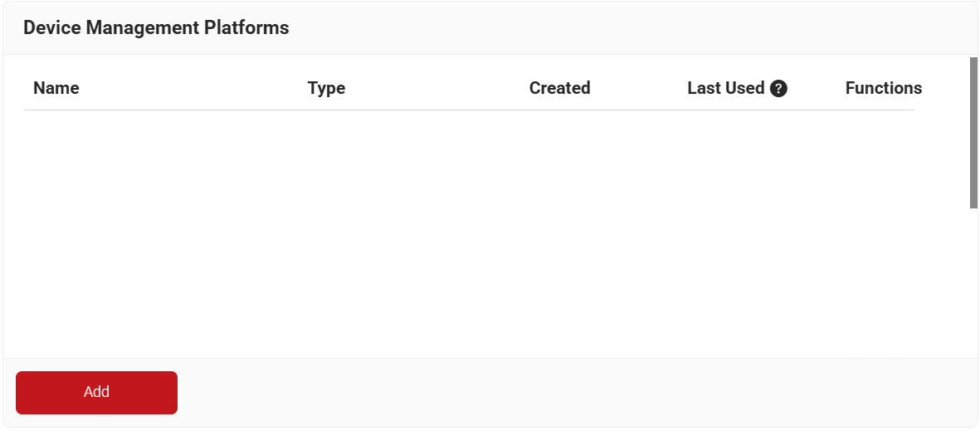Click the Type column header
This screenshot has width=980, height=431.
[326, 88]
